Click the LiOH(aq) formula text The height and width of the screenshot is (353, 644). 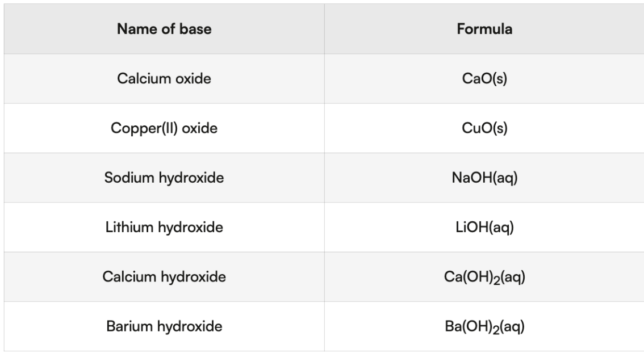pos(484,228)
